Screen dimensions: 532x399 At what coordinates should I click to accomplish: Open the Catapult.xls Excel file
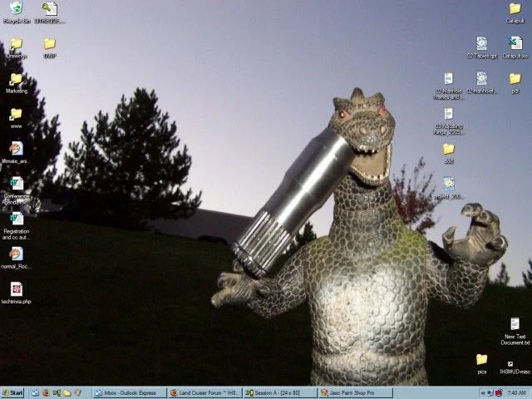[x=515, y=47]
